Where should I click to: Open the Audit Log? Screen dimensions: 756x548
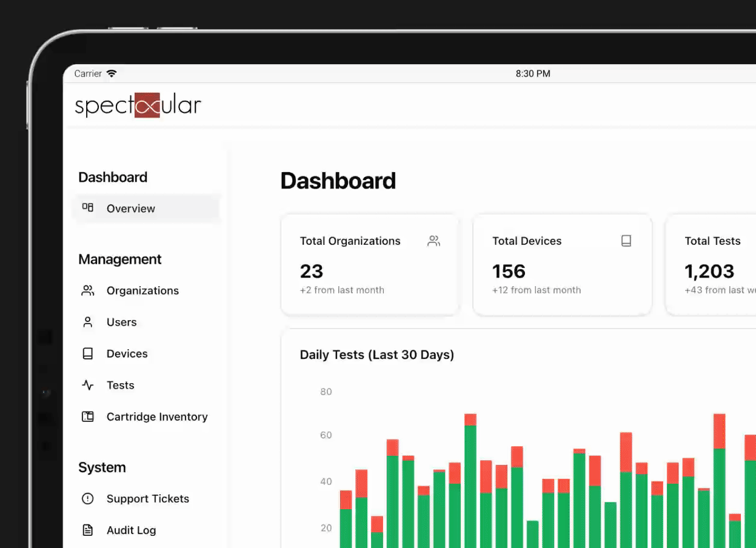tap(131, 530)
